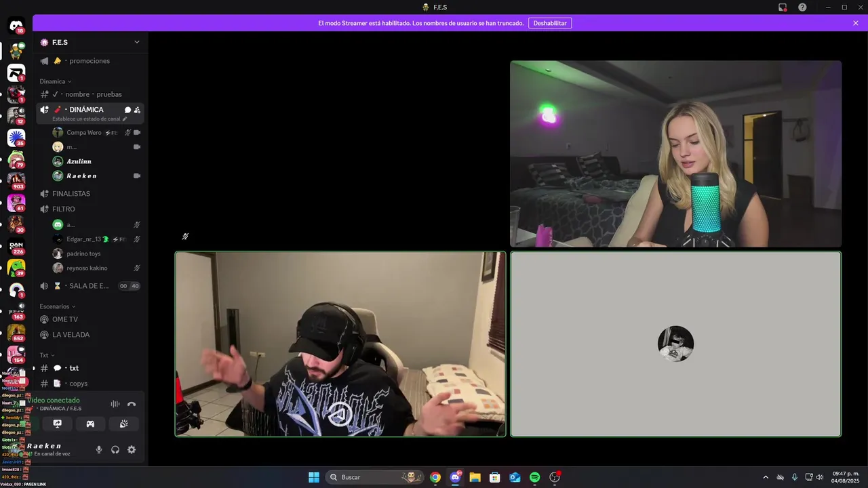Open the OME TV stage channel
The height and width of the screenshot is (488, 868).
(x=90, y=319)
